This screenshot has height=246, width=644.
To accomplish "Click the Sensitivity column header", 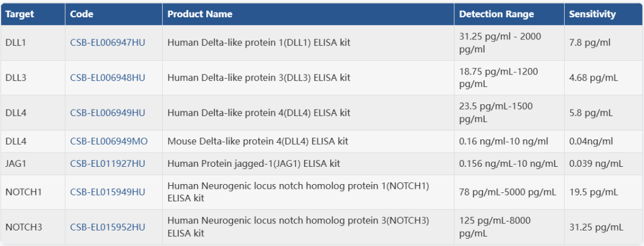I will [592, 14].
